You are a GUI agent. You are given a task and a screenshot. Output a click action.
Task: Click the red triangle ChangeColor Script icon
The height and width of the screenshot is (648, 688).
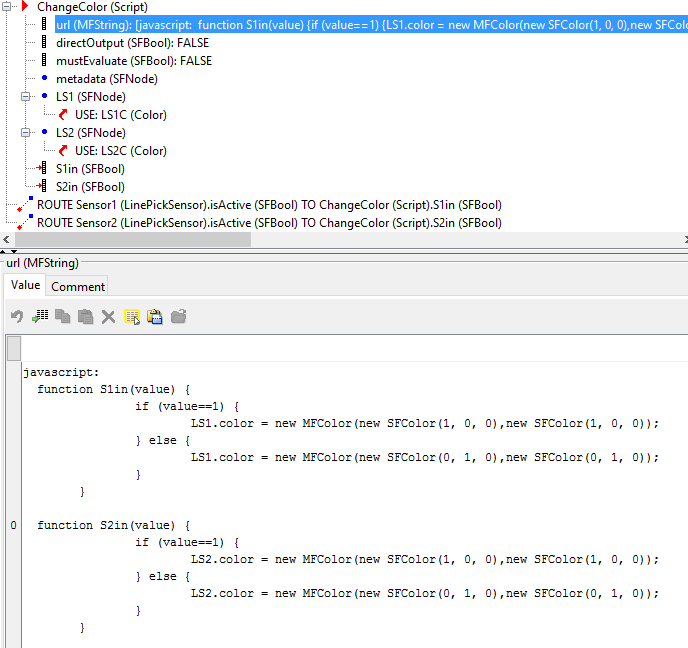pyautogui.click(x=25, y=6)
